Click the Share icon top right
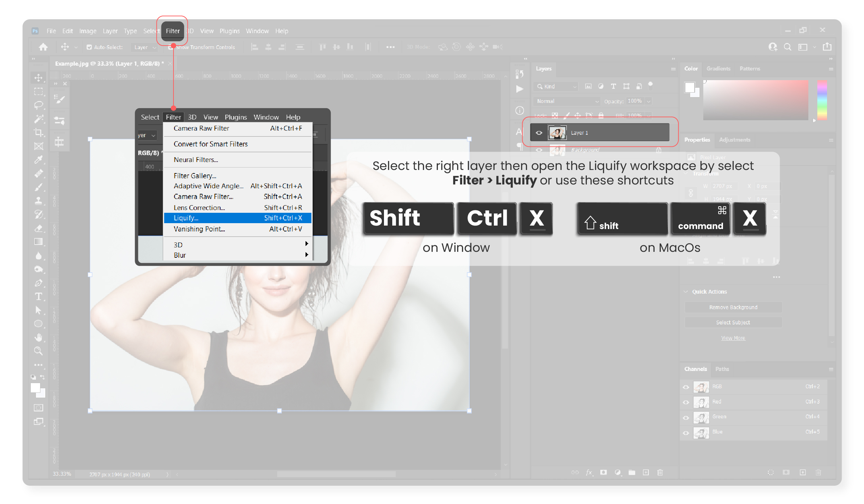Image resolution: width=864 pixels, height=504 pixels. (827, 47)
